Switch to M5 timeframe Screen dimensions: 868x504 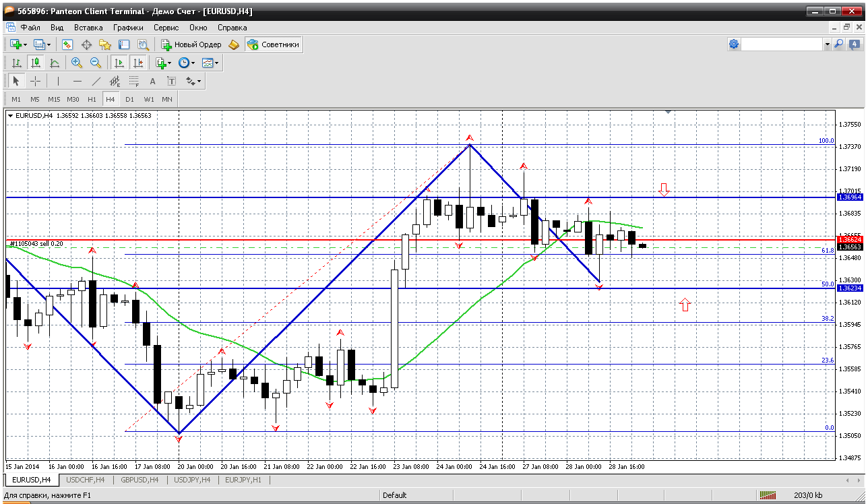pos(35,99)
